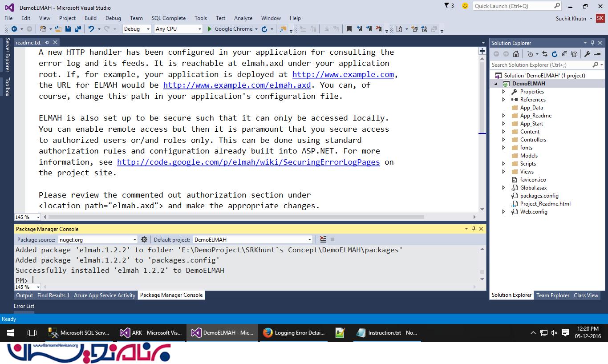Open the http://www.example.com/elmah.axd link

coord(237,85)
